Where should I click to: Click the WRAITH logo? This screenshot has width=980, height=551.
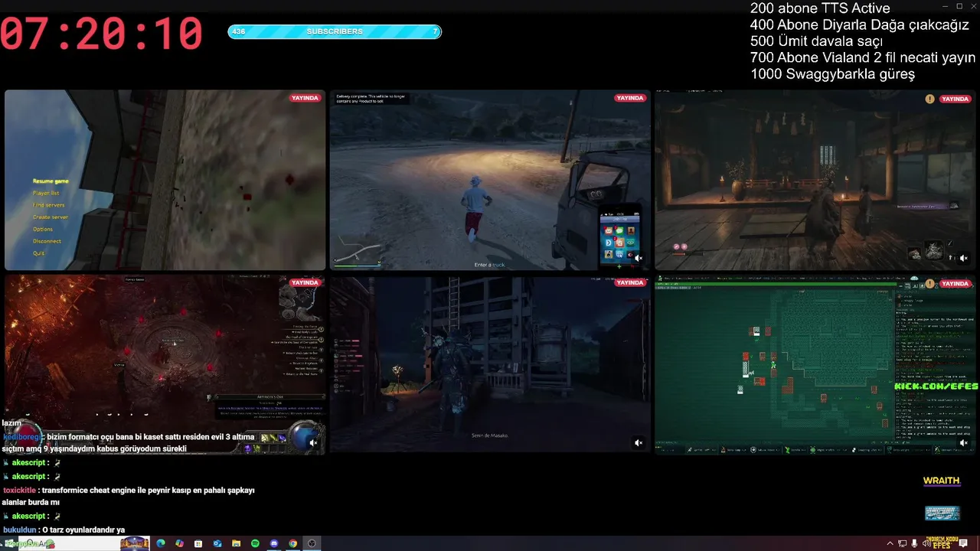tap(941, 481)
